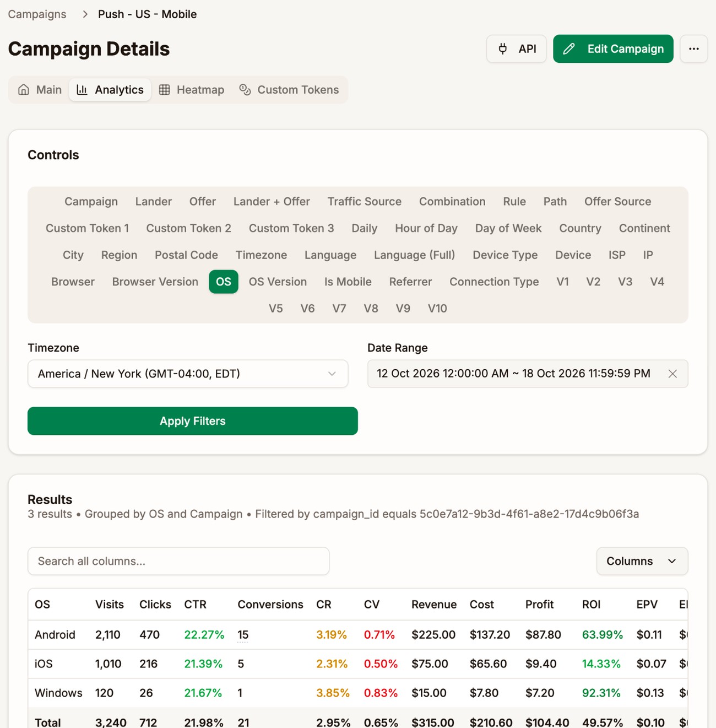
Task: Open the Timezone dropdown
Action: coord(188,374)
